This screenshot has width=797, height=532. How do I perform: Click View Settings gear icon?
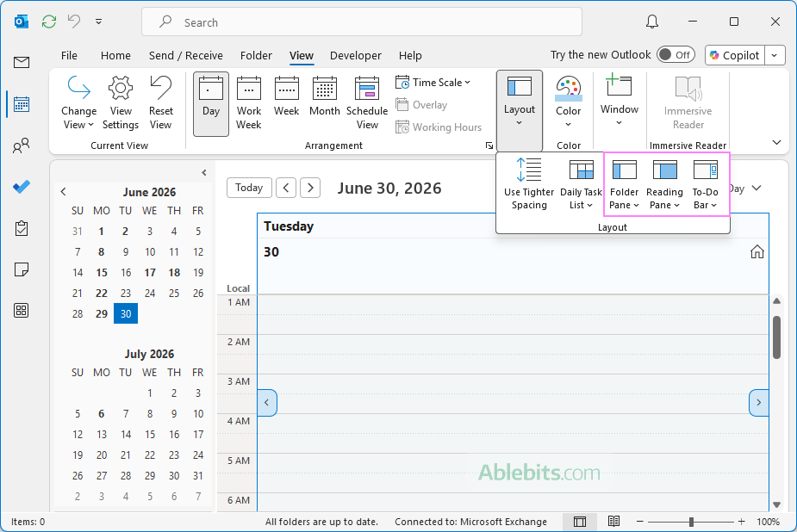(121, 103)
